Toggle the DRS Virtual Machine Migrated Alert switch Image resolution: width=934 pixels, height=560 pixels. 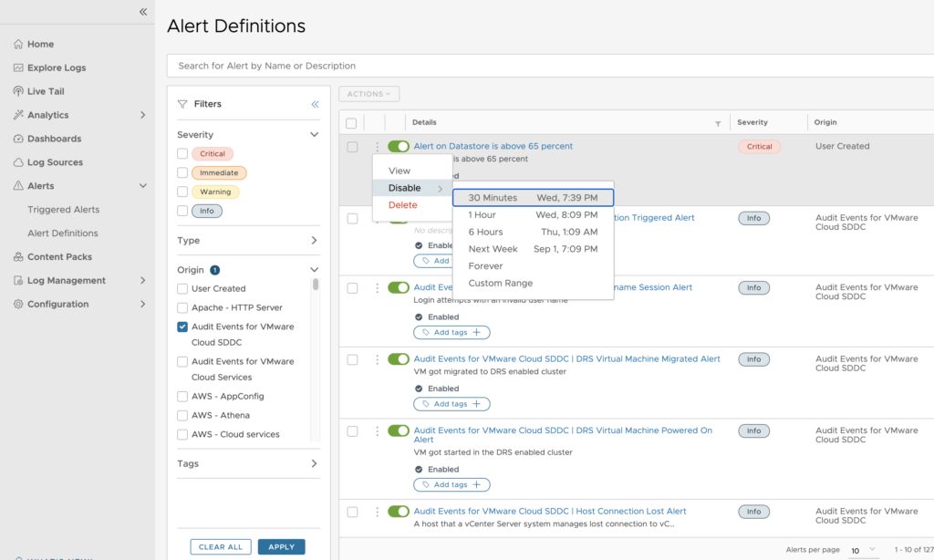[x=399, y=359]
